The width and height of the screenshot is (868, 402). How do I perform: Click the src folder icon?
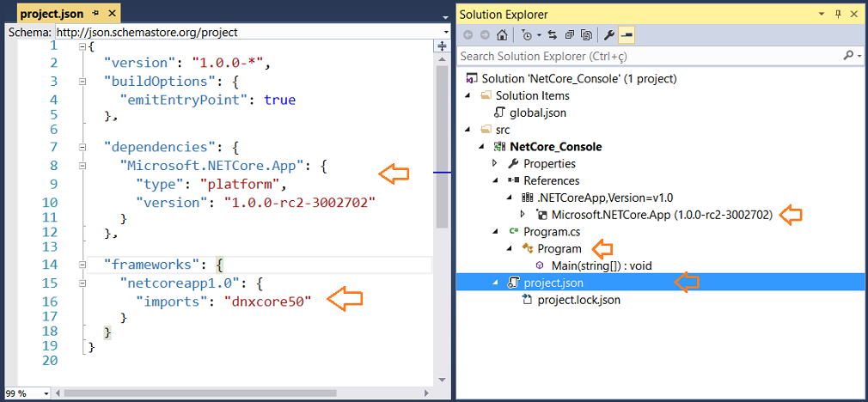coord(486,130)
